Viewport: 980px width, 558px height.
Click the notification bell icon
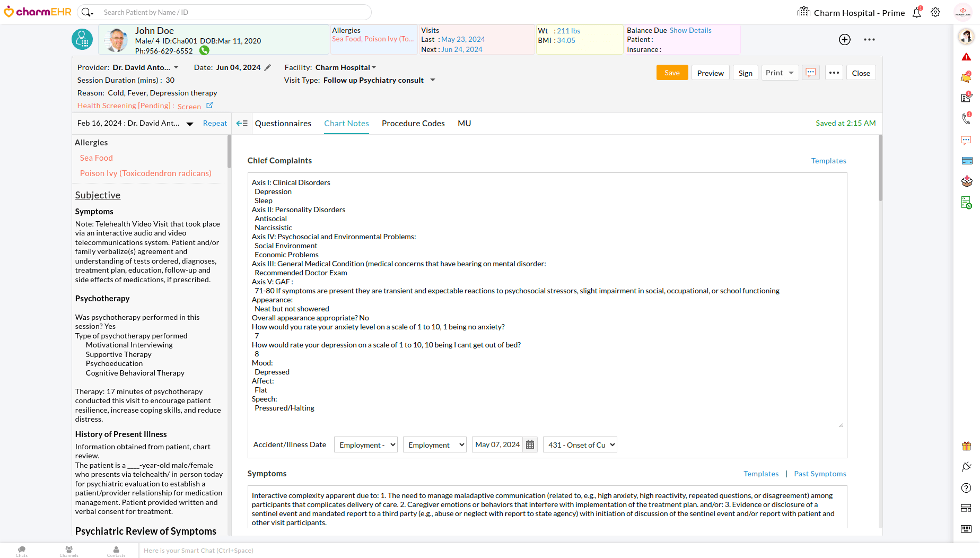pyautogui.click(x=916, y=13)
